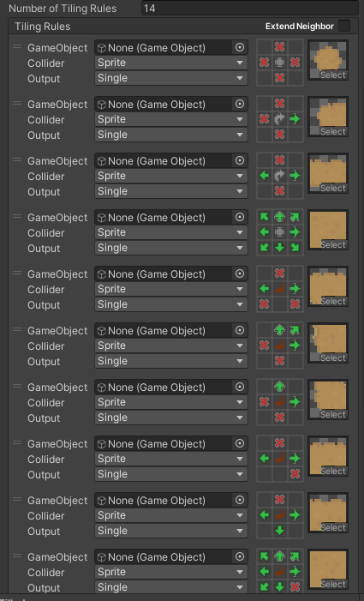Open the Output dropdown of the second rule
This screenshot has height=601, width=364.
pyautogui.click(x=171, y=135)
